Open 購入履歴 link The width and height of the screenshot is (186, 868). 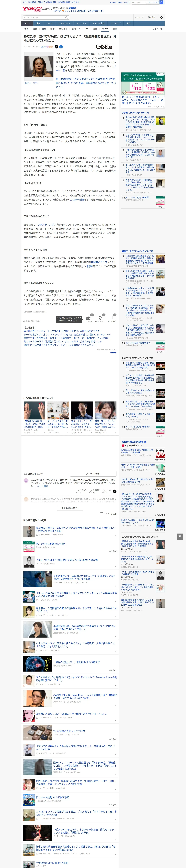point(152,18)
